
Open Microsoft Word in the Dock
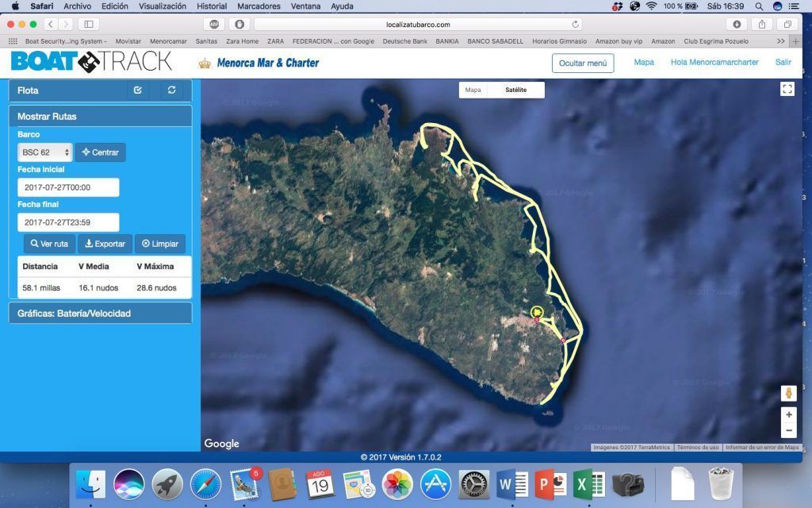click(x=512, y=485)
